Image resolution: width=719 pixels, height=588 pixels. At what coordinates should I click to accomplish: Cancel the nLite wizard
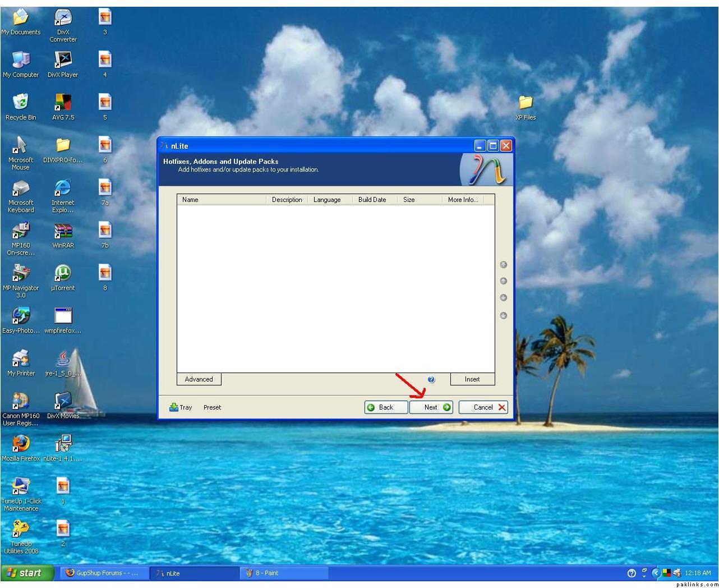pyautogui.click(x=483, y=407)
